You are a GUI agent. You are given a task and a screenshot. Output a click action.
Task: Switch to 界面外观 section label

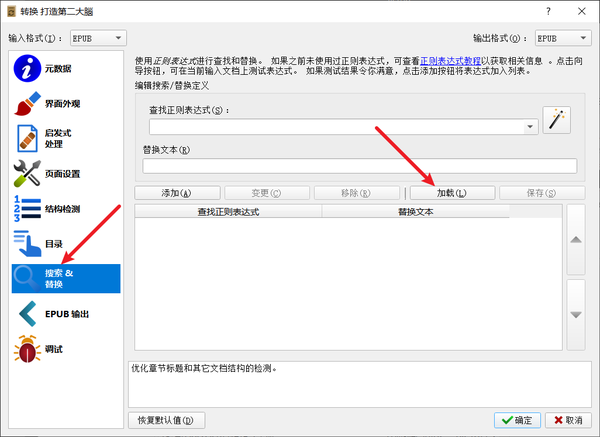[x=63, y=104]
